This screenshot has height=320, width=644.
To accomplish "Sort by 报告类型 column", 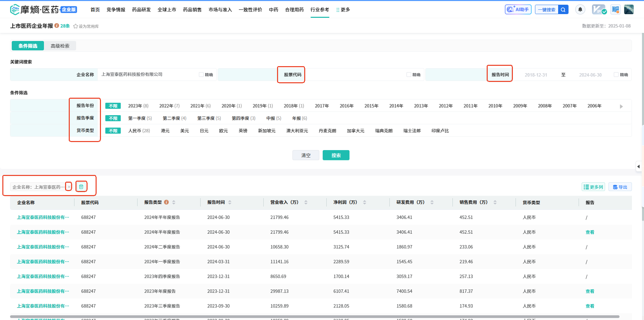I will [174, 202].
